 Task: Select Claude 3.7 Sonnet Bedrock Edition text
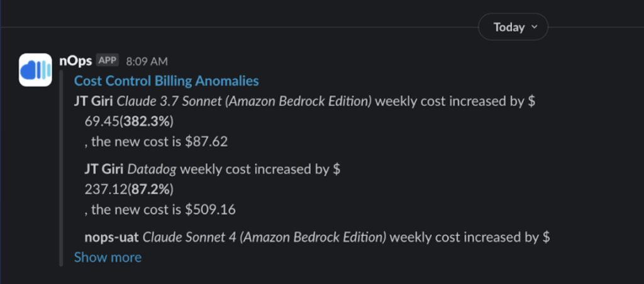(244, 101)
